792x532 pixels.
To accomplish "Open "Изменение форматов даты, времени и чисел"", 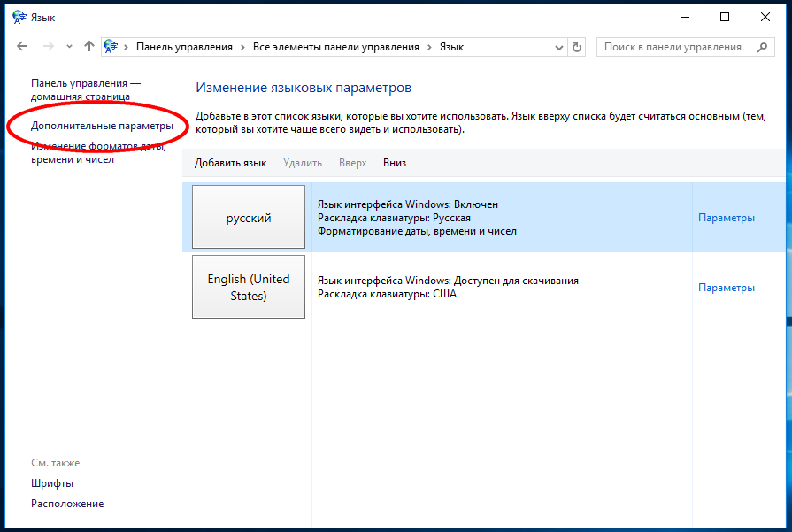I will [x=98, y=152].
